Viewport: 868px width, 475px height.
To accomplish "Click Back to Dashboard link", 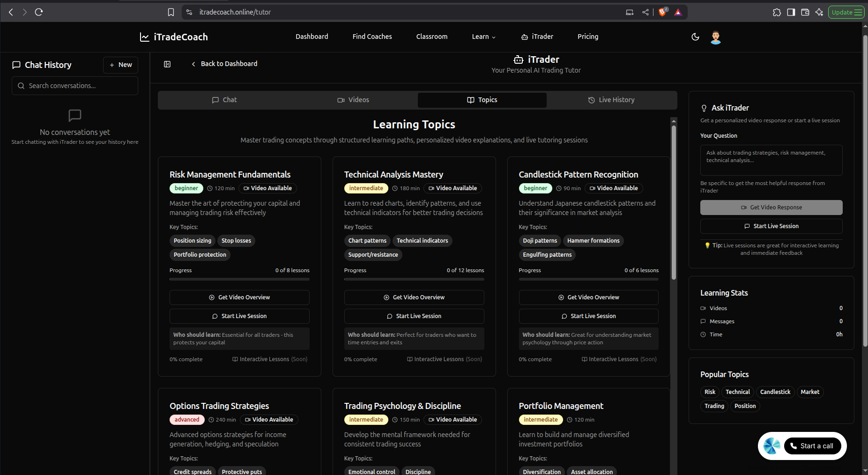I will tap(224, 64).
